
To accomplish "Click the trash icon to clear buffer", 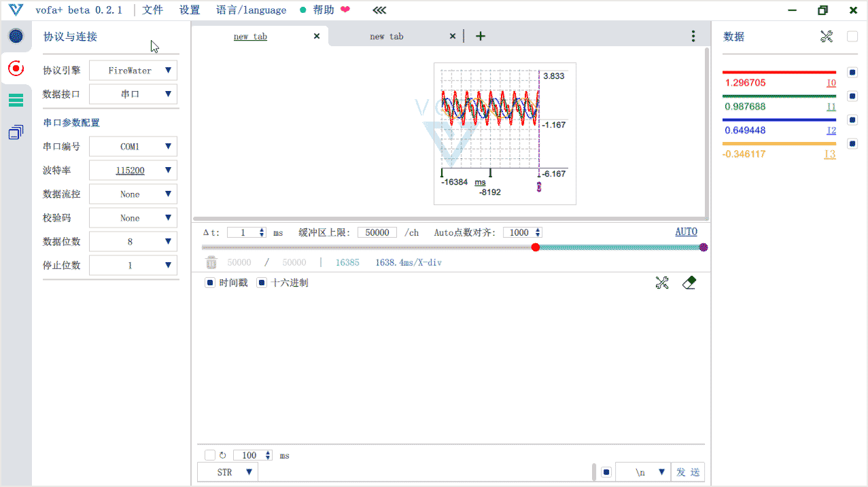I will [211, 262].
